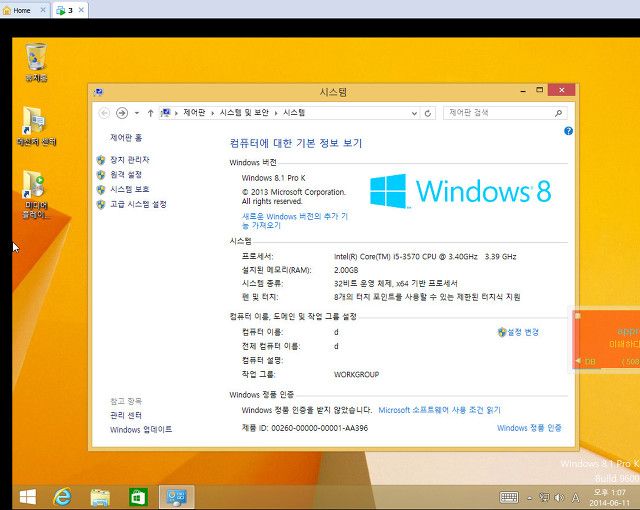Open Microsoft software license terms link
This screenshot has width=640, height=510.
440,410
